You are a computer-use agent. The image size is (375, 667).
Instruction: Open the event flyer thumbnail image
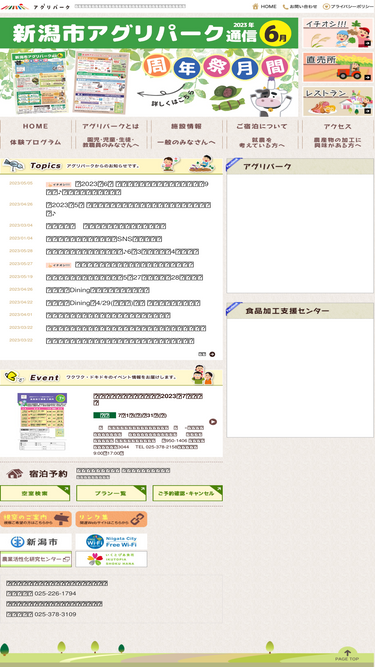coord(42,421)
